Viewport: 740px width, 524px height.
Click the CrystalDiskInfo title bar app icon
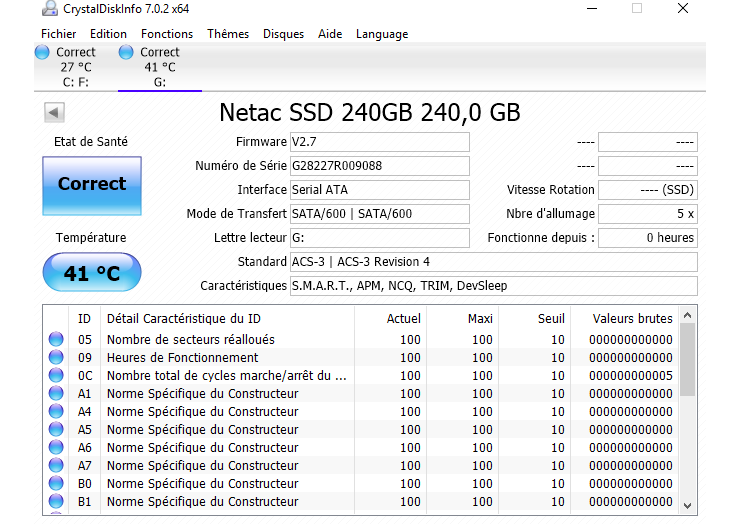(x=50, y=8)
